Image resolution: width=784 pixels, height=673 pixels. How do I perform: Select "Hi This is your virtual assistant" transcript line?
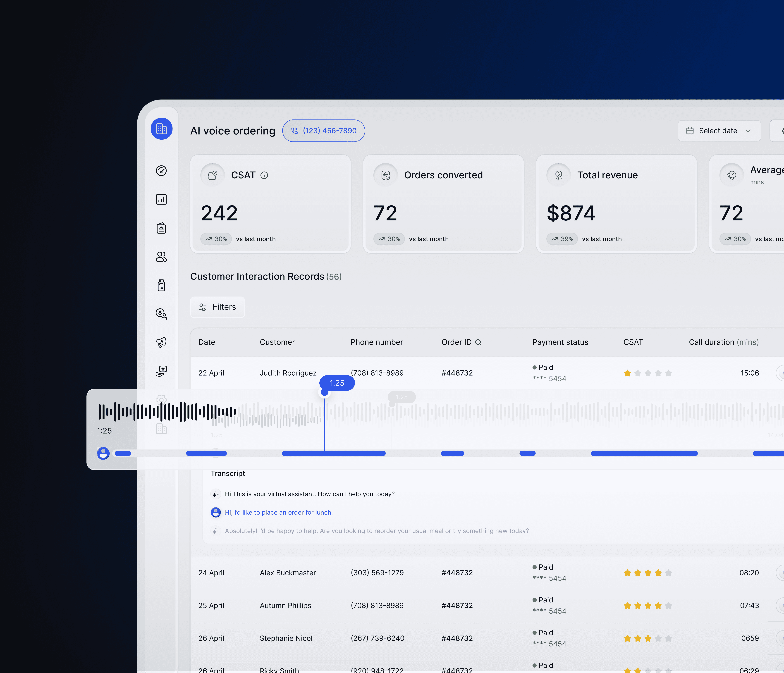click(310, 494)
